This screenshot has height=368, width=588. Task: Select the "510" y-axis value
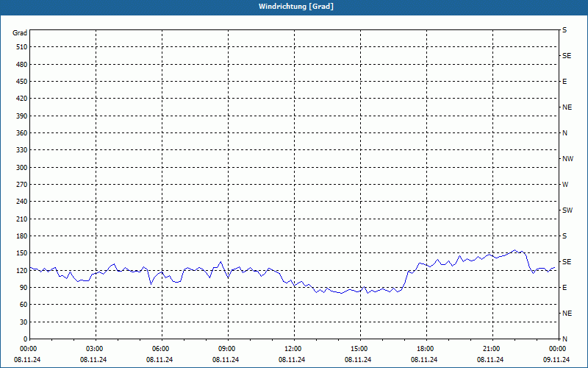(x=22, y=47)
